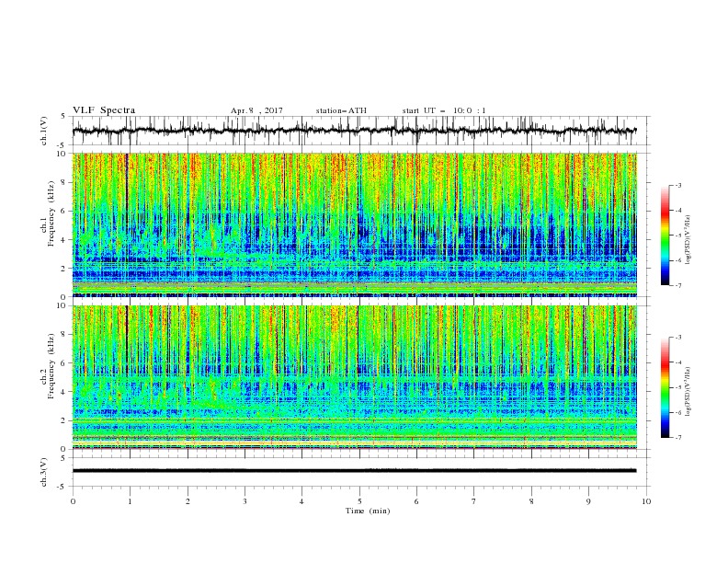Click the "3" tick on the time axis
This screenshot has width=728, height=563.
tap(245, 501)
